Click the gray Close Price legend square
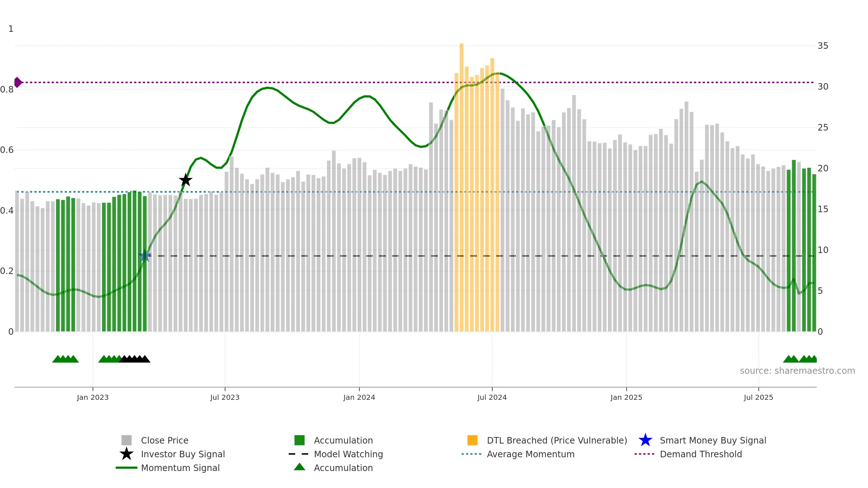This screenshot has width=868, height=488. coord(127,440)
